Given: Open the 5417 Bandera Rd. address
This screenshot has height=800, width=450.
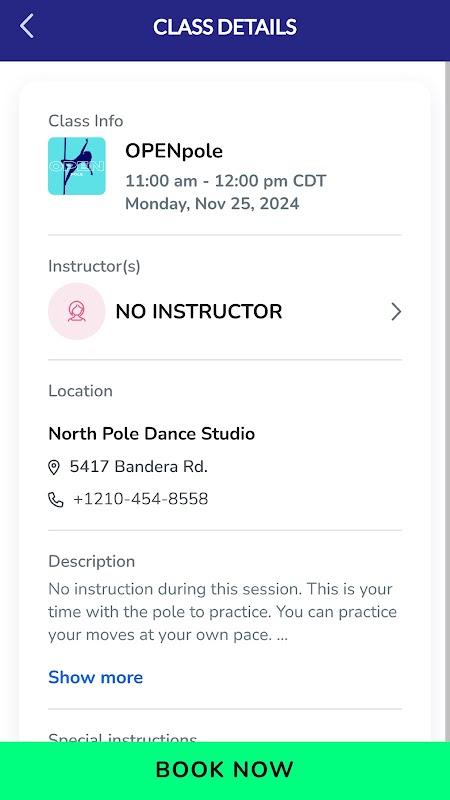Looking at the screenshot, I should (138, 467).
